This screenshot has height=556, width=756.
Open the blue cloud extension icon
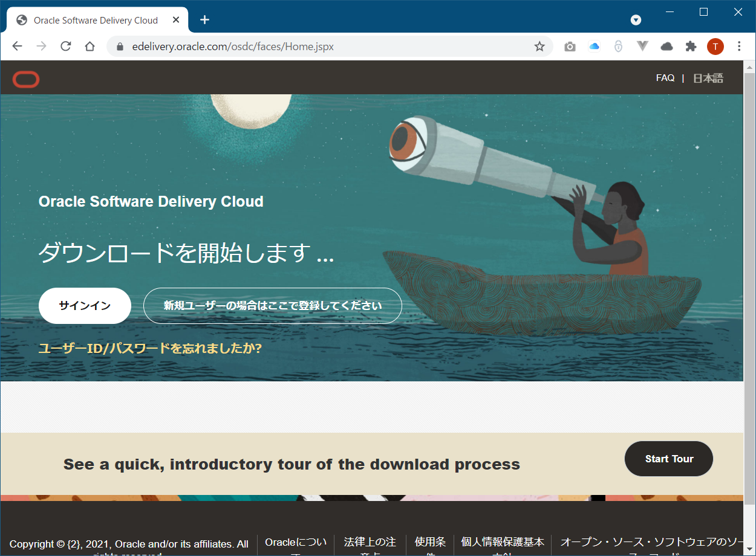594,47
